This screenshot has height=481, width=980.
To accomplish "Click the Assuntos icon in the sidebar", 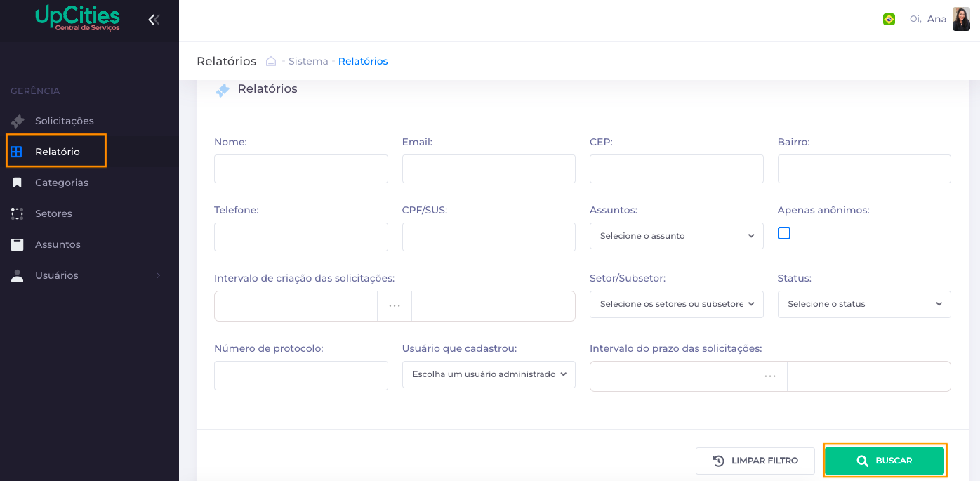I will (18, 244).
